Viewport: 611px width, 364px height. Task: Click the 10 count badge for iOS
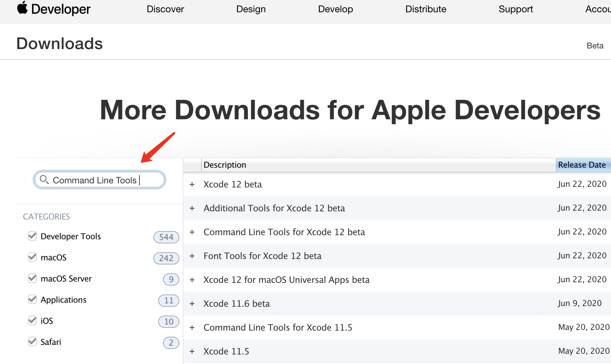pyautogui.click(x=169, y=321)
